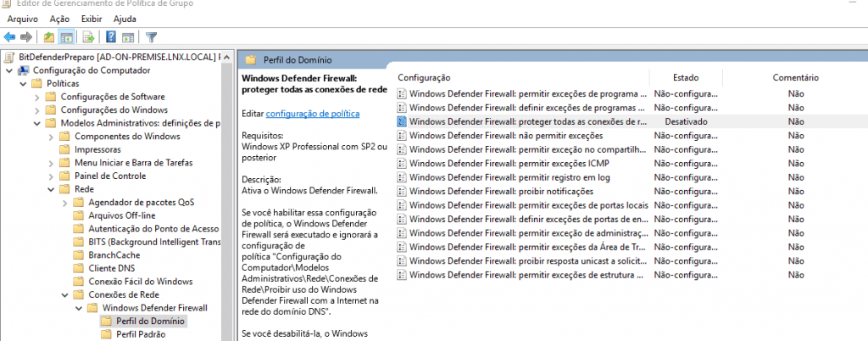Select Perfil do Domínio in the tree

point(150,321)
